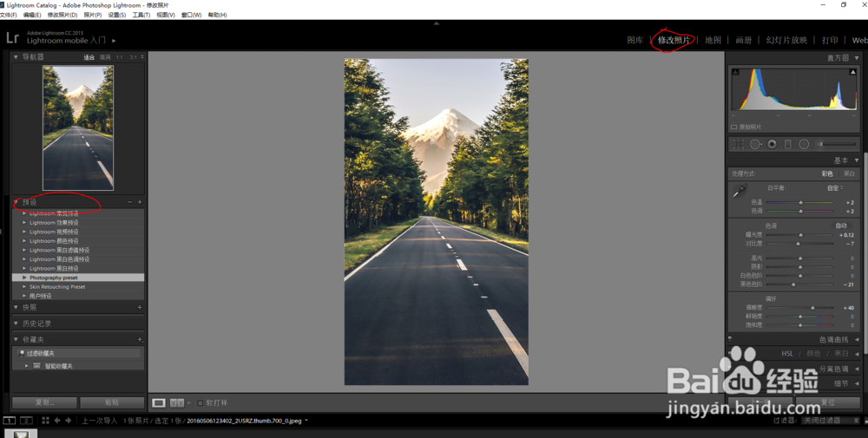This screenshot has height=438, width=868.
Task: Toggle the shadow clipping triangle in the histogram
Action: pos(736,72)
